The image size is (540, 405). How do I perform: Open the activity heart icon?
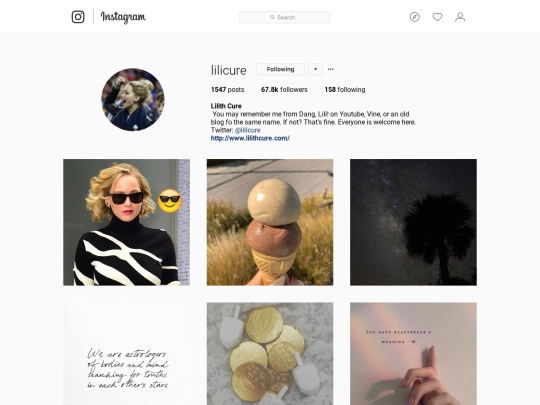pos(437,17)
